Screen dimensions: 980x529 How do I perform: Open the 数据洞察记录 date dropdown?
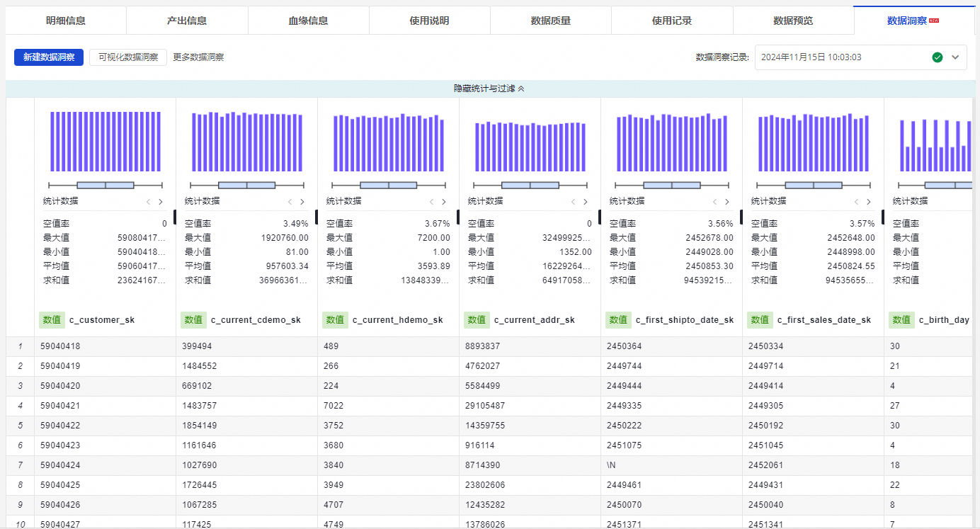click(x=860, y=57)
